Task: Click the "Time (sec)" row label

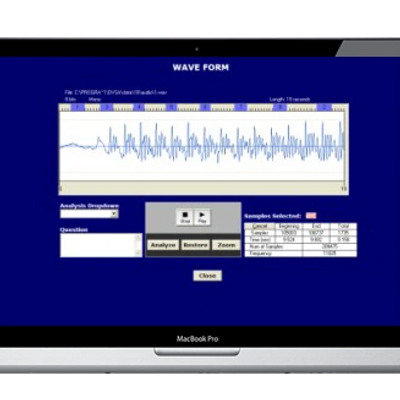Action: (260, 239)
